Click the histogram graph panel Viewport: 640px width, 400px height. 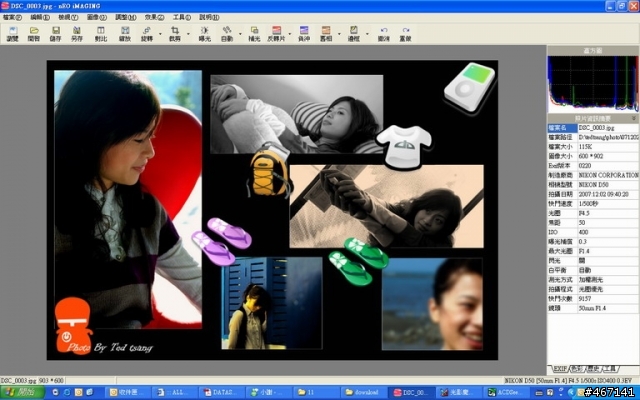(x=593, y=84)
